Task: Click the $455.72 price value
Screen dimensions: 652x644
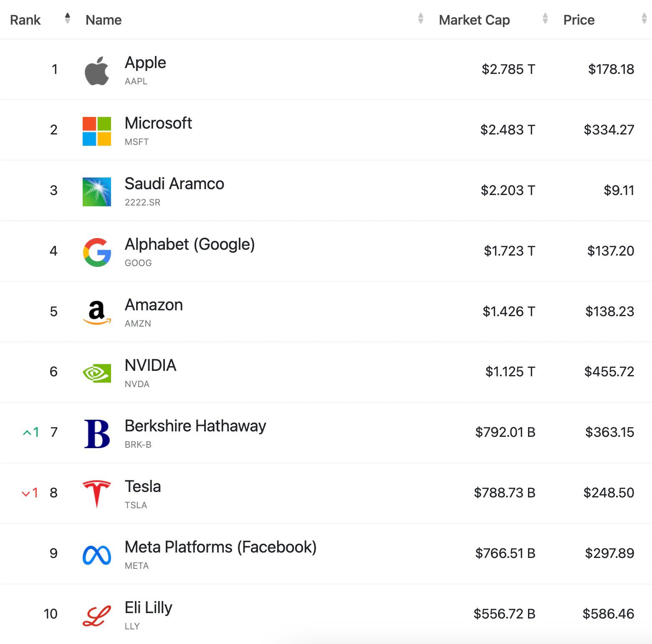Action: 609,372
